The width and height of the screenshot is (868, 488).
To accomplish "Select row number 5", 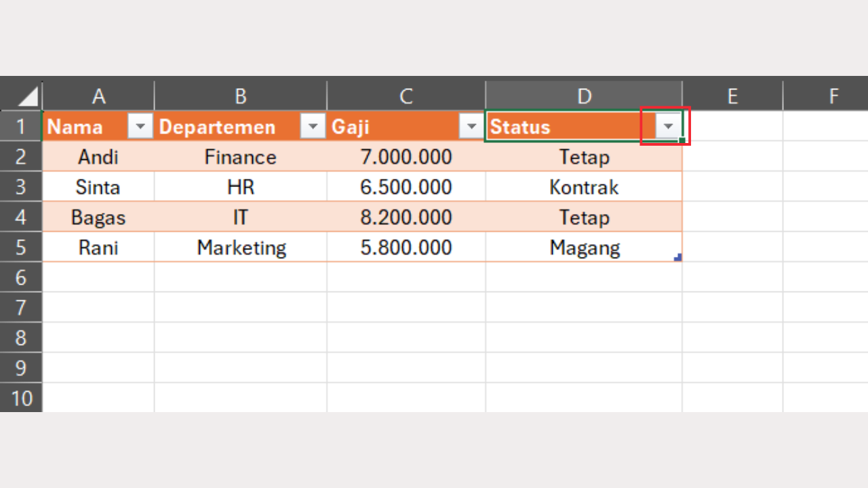I will pyautogui.click(x=21, y=247).
